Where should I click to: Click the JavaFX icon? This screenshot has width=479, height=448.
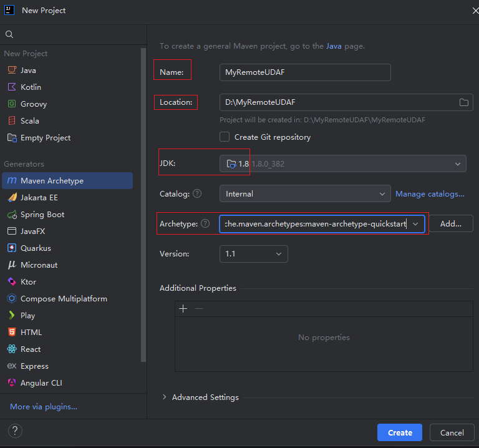coord(12,231)
